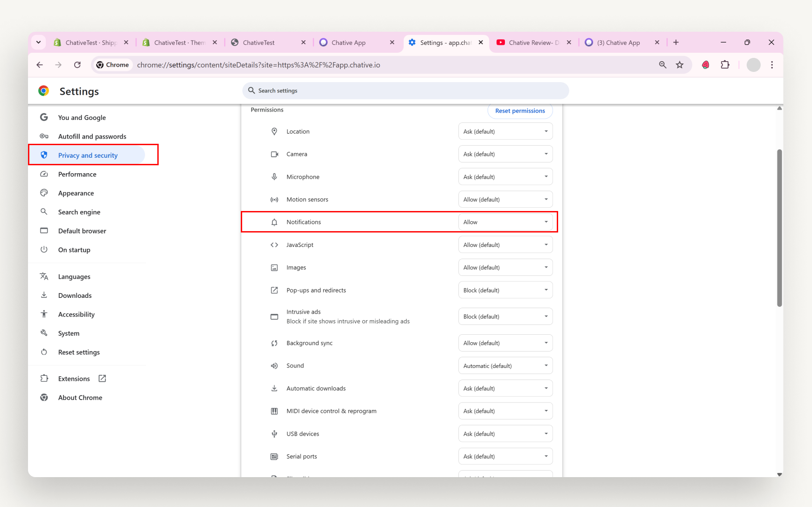This screenshot has height=507, width=812.
Task: Open Extensions via the external link icon
Action: click(102, 378)
